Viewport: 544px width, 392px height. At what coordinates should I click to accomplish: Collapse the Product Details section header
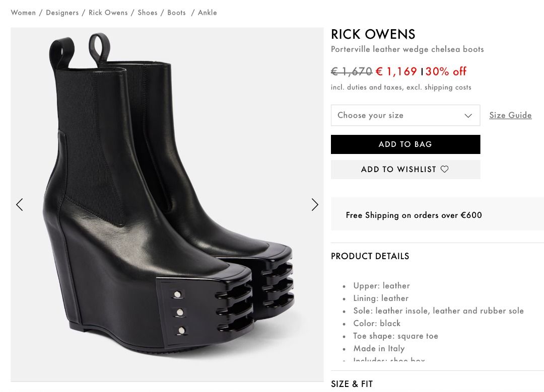(x=370, y=256)
